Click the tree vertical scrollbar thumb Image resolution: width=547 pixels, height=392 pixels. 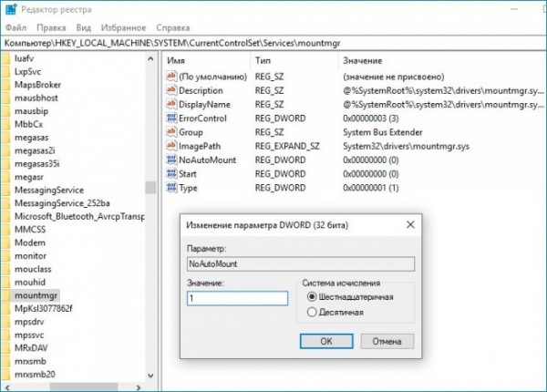(150, 187)
